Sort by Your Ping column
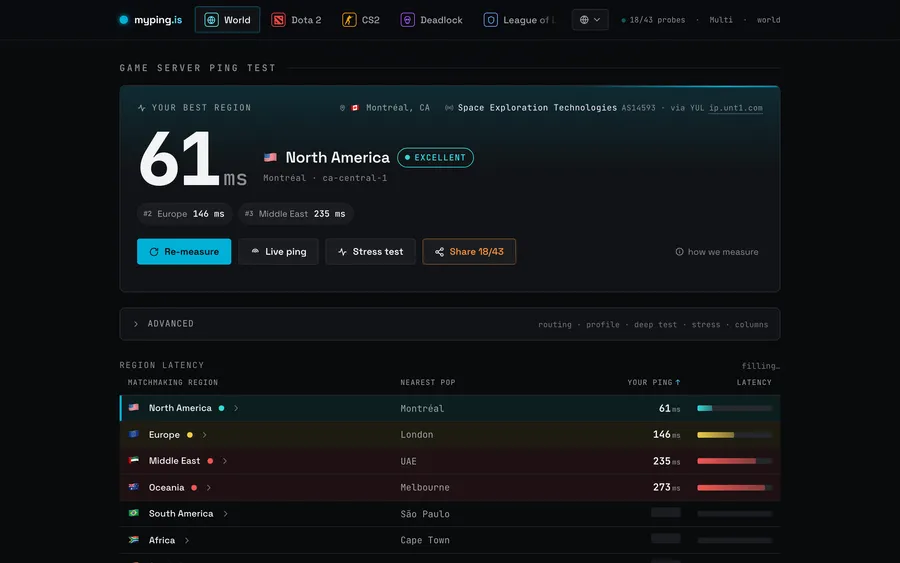 pyautogui.click(x=653, y=382)
